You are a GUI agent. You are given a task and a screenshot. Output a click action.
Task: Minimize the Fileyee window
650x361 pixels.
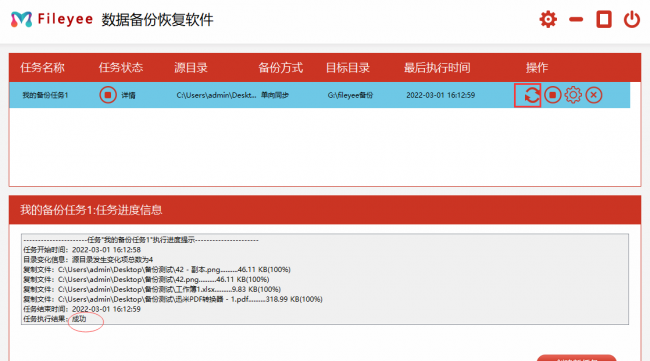click(576, 19)
